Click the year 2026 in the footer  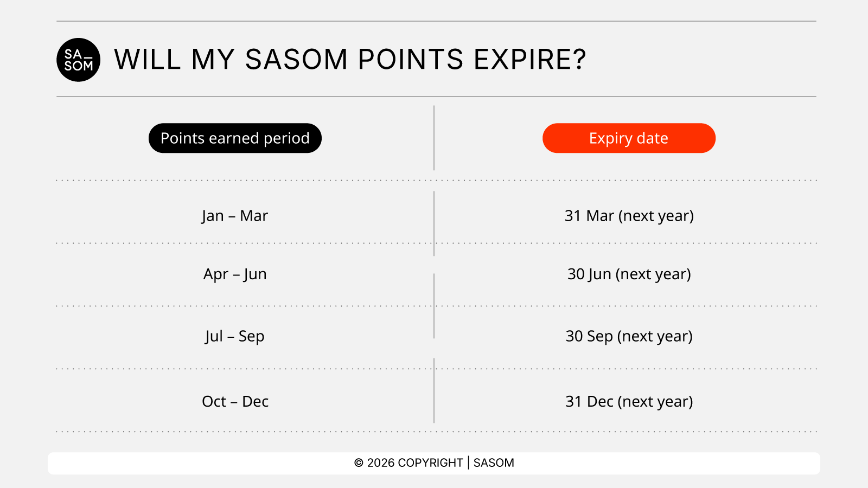click(x=381, y=463)
